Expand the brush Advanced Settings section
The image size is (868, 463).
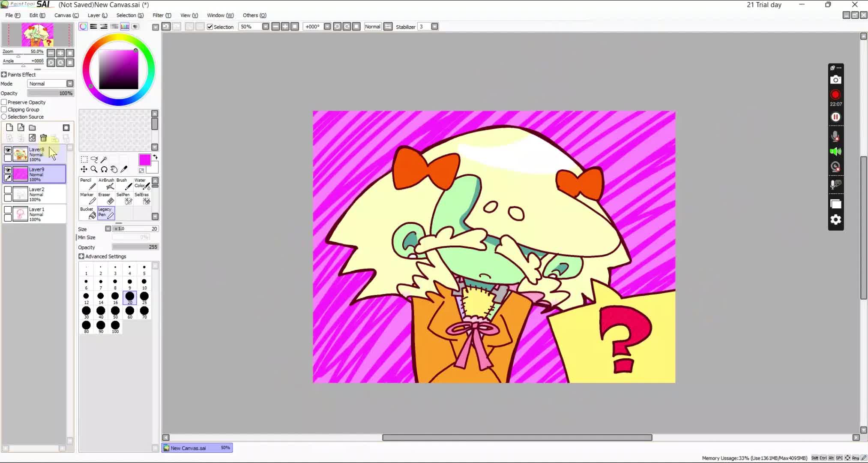81,256
